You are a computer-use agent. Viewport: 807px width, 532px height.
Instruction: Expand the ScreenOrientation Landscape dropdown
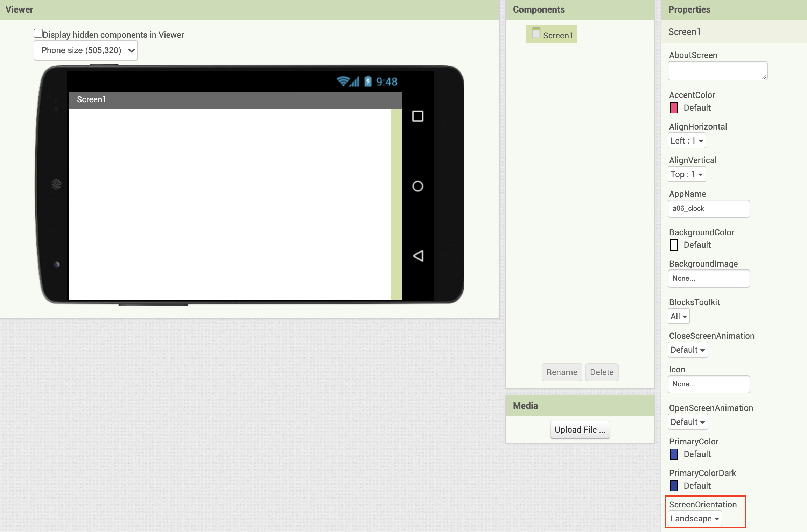694,518
